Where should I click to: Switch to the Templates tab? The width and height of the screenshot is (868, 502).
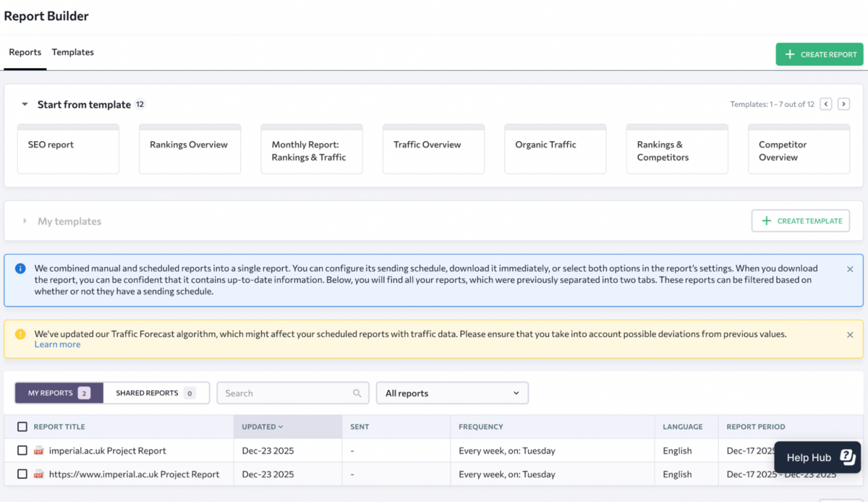[73, 52]
